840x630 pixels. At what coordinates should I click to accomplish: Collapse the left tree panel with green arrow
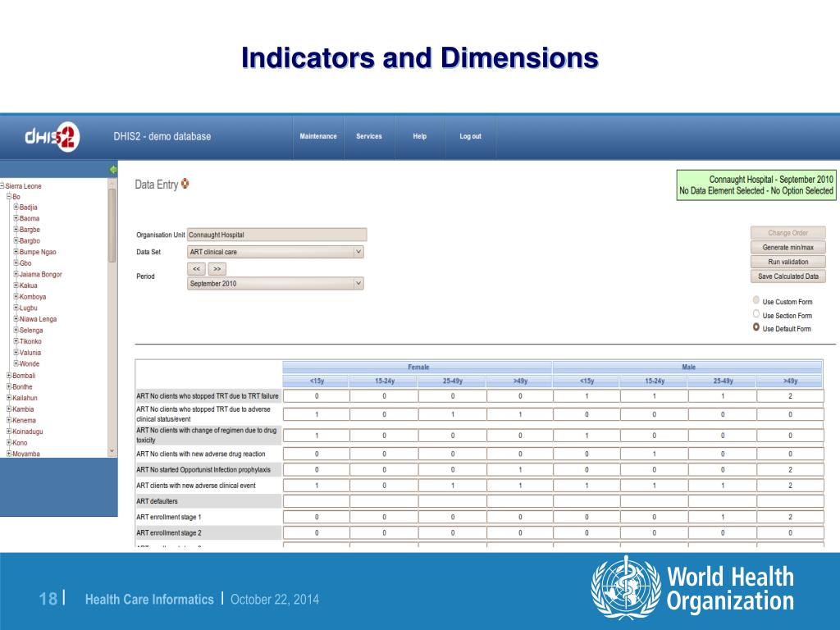click(x=113, y=170)
